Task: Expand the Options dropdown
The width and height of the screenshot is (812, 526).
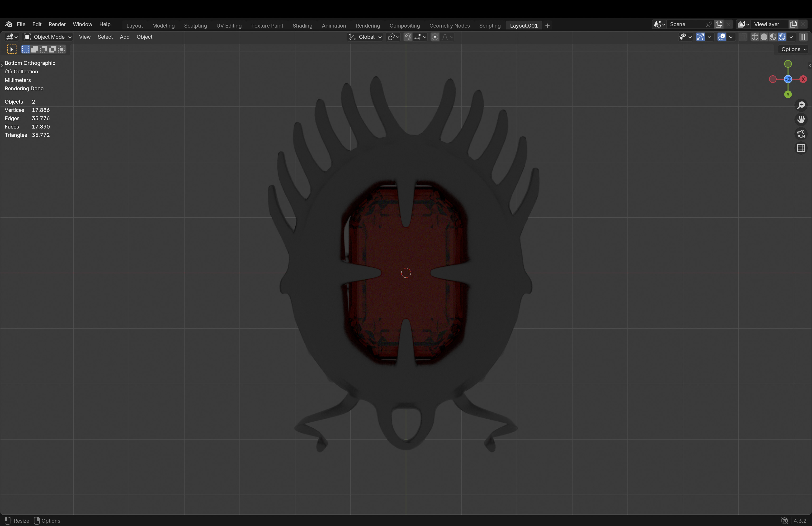Action: (793, 49)
